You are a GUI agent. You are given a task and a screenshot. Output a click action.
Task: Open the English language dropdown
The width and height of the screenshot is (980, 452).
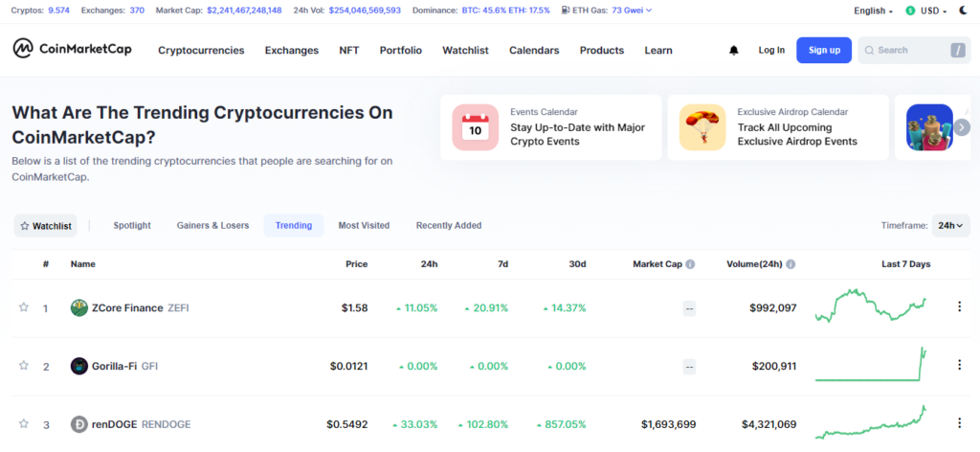[x=873, y=11]
